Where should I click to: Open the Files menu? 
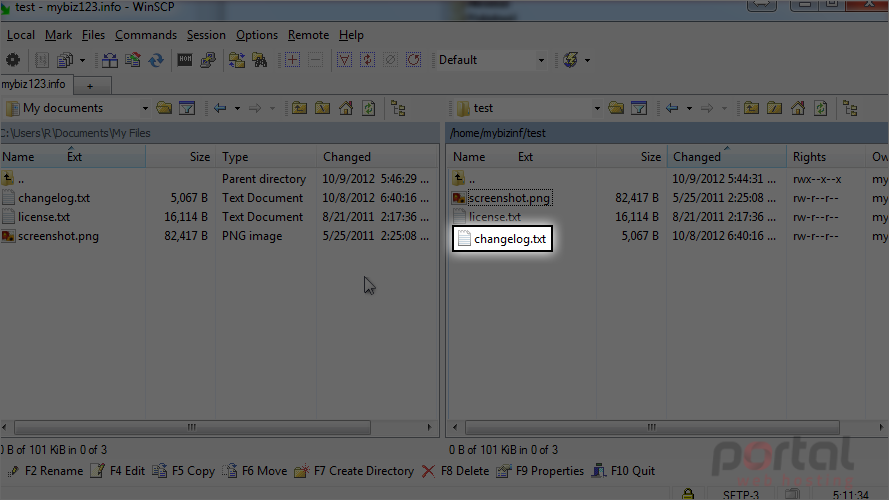coord(93,35)
